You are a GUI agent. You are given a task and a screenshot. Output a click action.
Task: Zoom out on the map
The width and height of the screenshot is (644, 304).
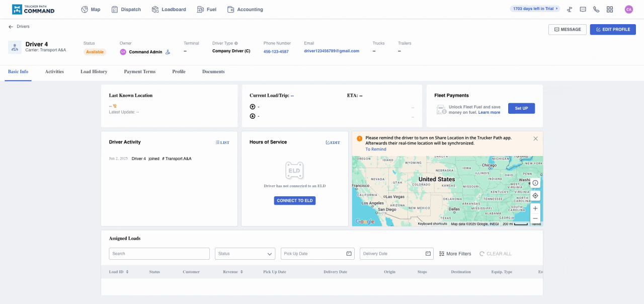535,218
